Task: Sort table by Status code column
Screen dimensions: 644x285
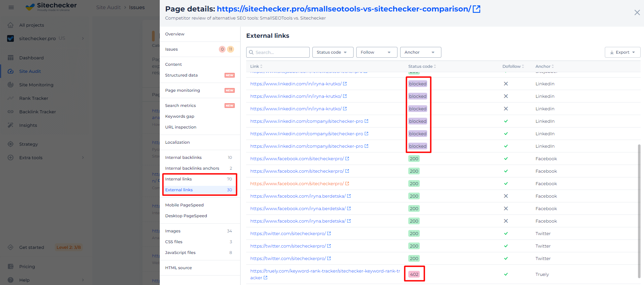Action: click(422, 66)
